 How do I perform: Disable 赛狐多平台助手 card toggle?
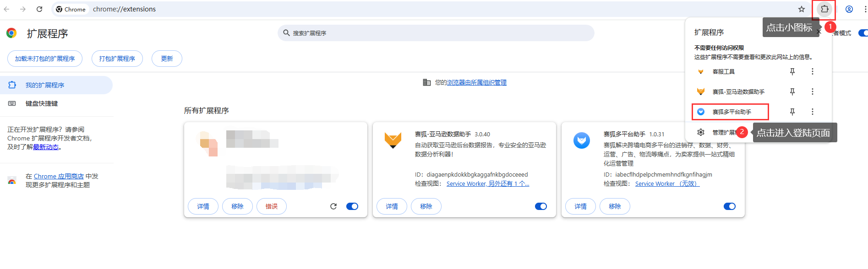click(x=730, y=206)
